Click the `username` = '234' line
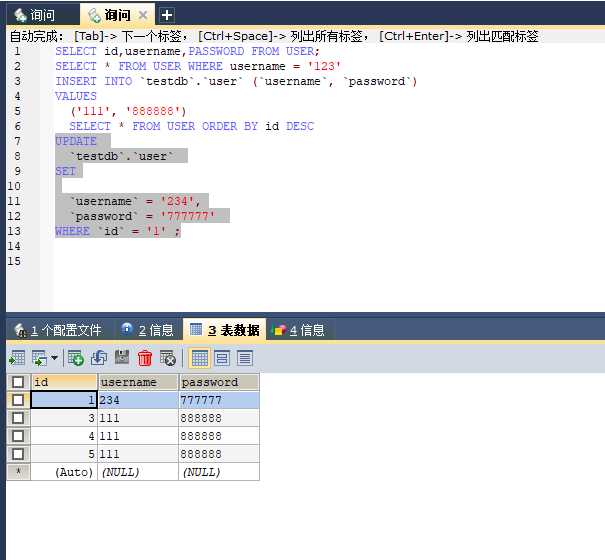Image resolution: width=605 pixels, height=560 pixels. 135,201
